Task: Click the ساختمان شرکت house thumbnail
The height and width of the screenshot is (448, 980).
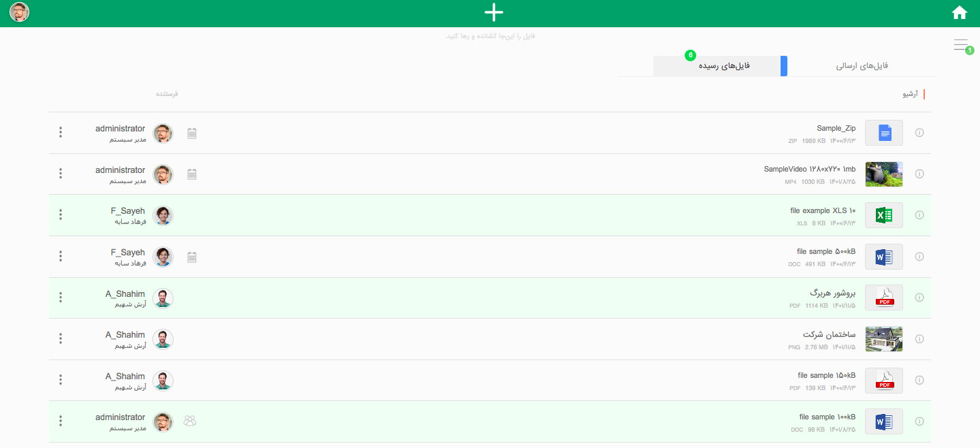Action: (884, 339)
